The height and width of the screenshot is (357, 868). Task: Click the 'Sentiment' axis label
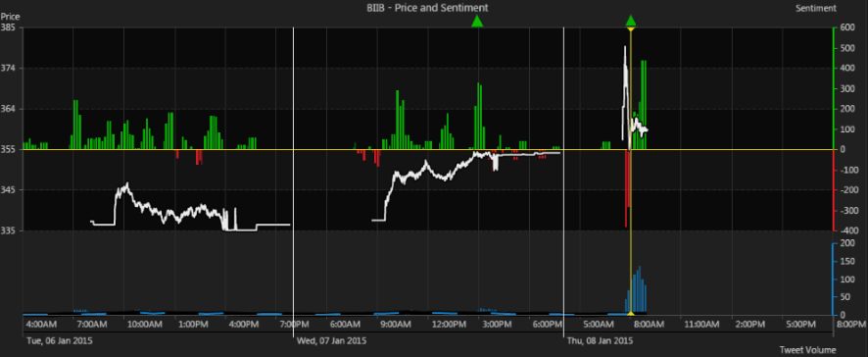(815, 8)
